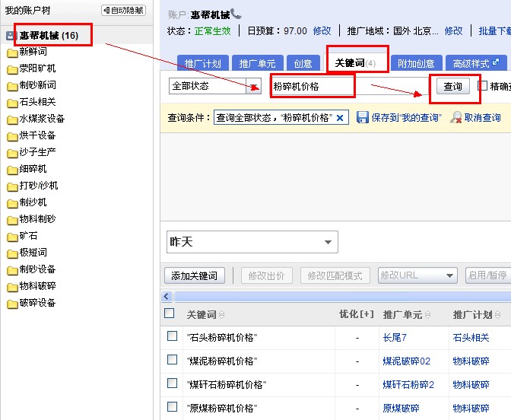This screenshot has height=420, width=511.
Task: Click the keyword search field with 粉碎机价格
Action: click(x=313, y=86)
